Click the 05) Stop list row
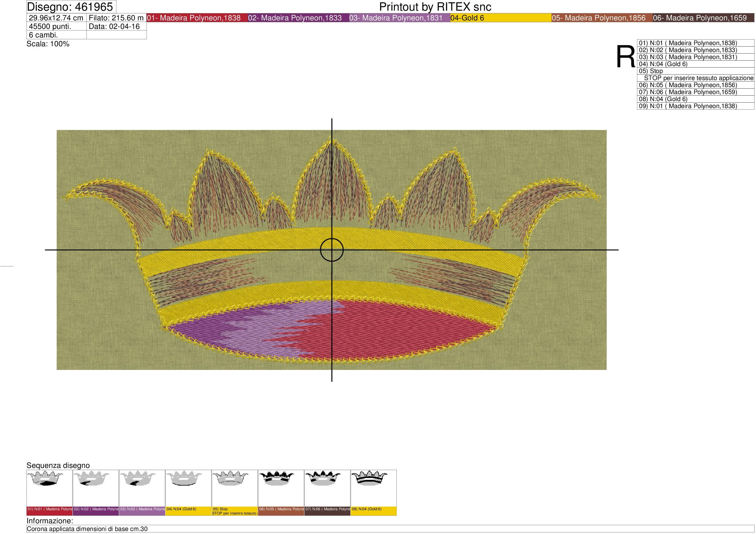The height and width of the screenshot is (534, 756). pos(696,71)
